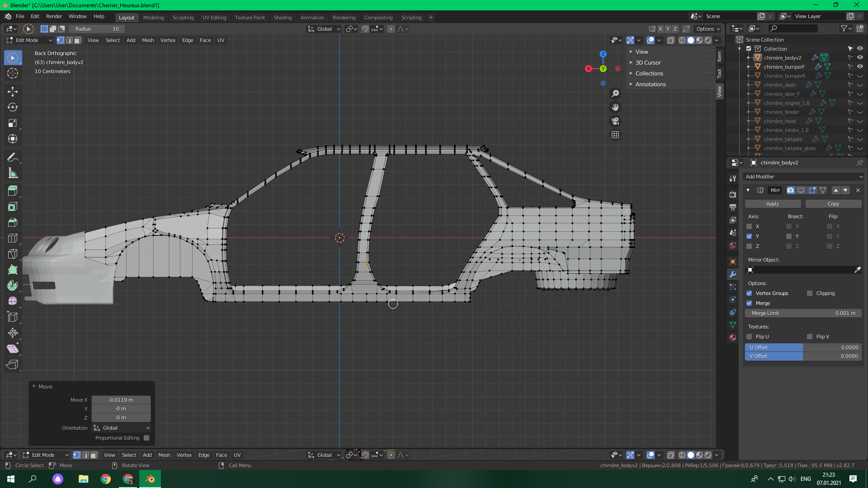Enable the Clipping checkbox
The image size is (868, 488).
pyautogui.click(x=810, y=293)
